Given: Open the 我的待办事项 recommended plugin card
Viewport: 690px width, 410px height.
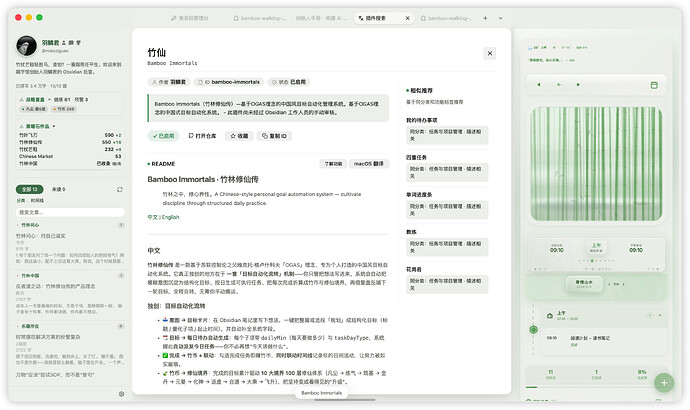Looking at the screenshot, I should (447, 131).
